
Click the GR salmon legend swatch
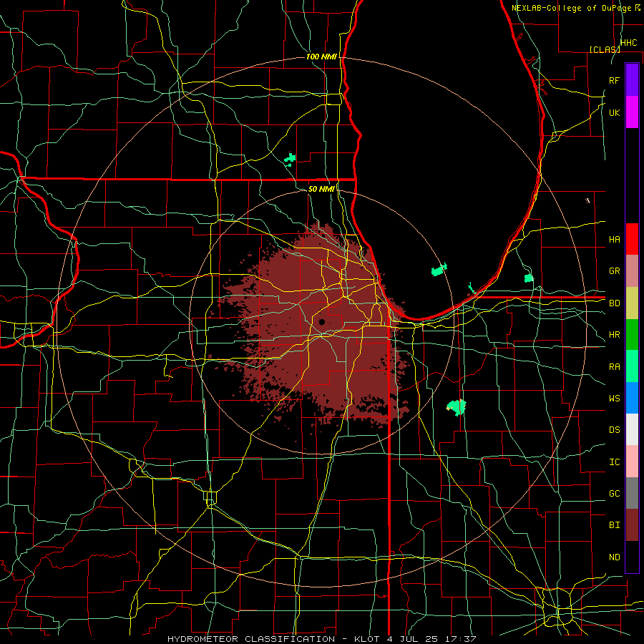(632, 270)
